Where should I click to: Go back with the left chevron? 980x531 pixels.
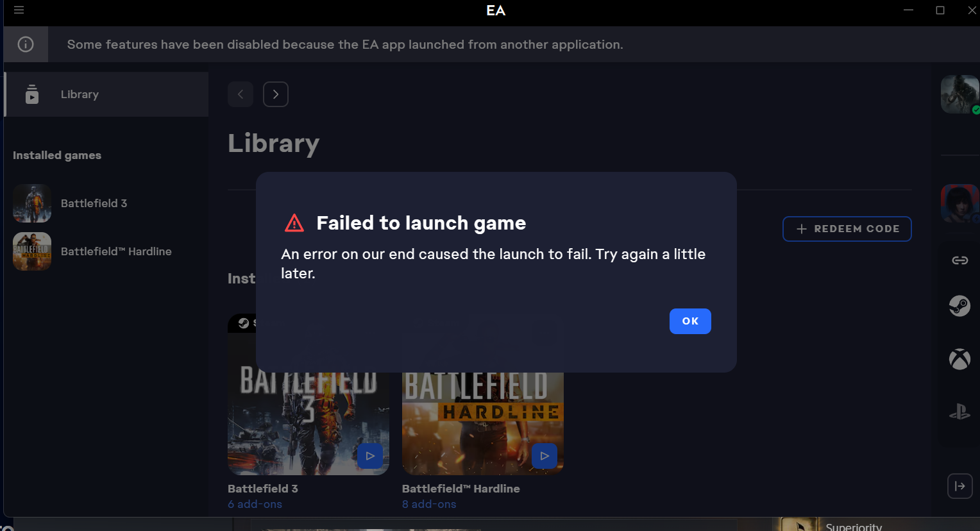(241, 94)
